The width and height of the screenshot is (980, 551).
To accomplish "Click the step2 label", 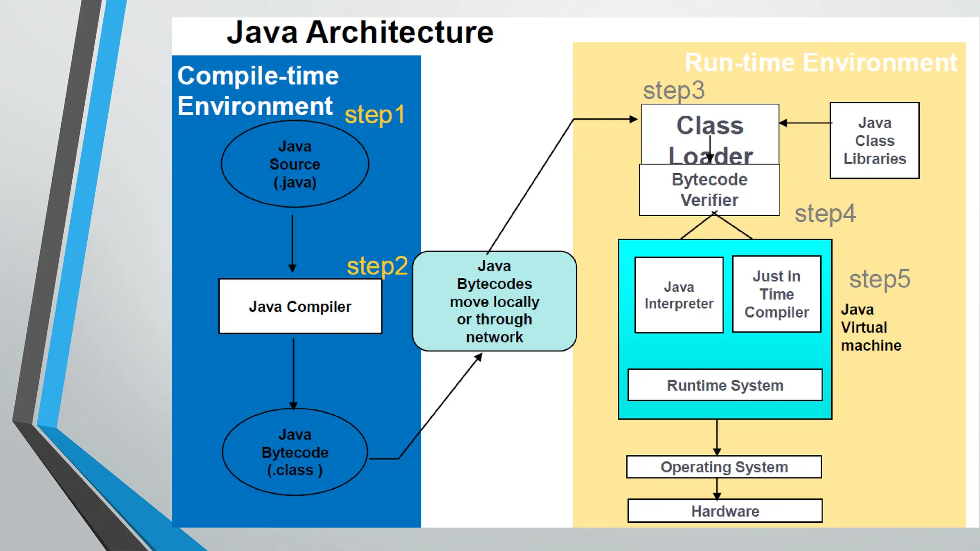I will [x=377, y=266].
